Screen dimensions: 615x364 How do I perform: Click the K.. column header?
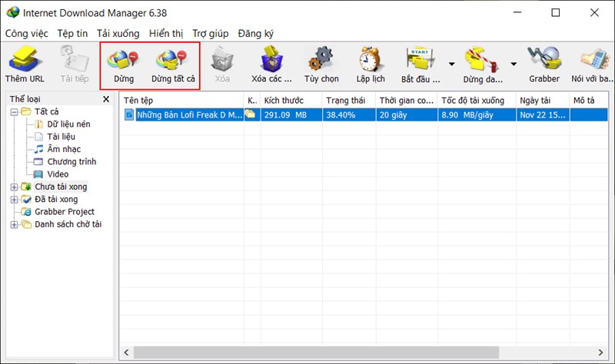(x=252, y=101)
